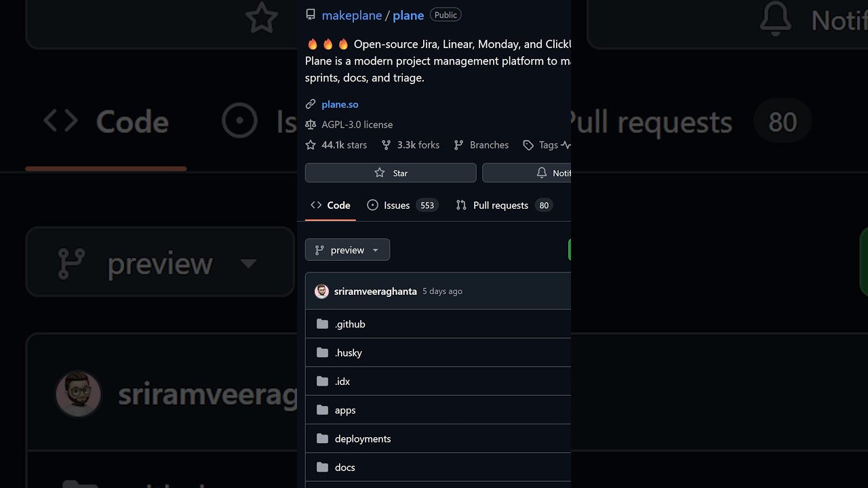The width and height of the screenshot is (868, 488).
Task: Click the repository icon beside makeplane
Action: pyautogui.click(x=311, y=14)
